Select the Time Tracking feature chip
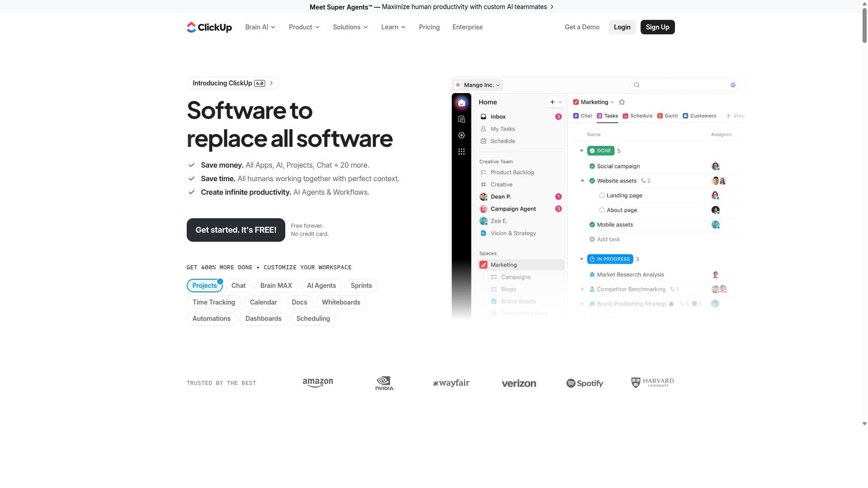The image size is (868, 488). pos(214,302)
